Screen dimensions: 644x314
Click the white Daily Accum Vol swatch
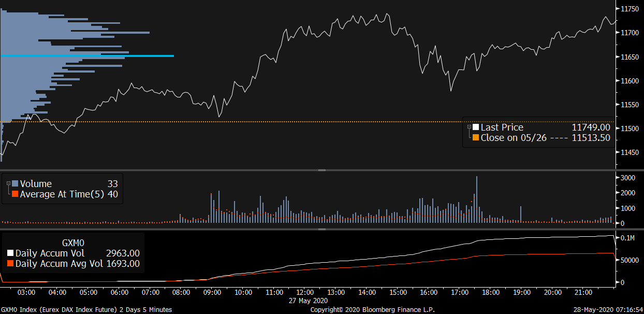coord(10,253)
